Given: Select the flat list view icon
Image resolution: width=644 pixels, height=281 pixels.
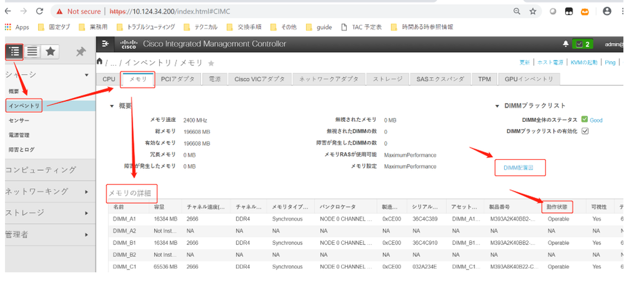Looking at the screenshot, I should click(32, 52).
